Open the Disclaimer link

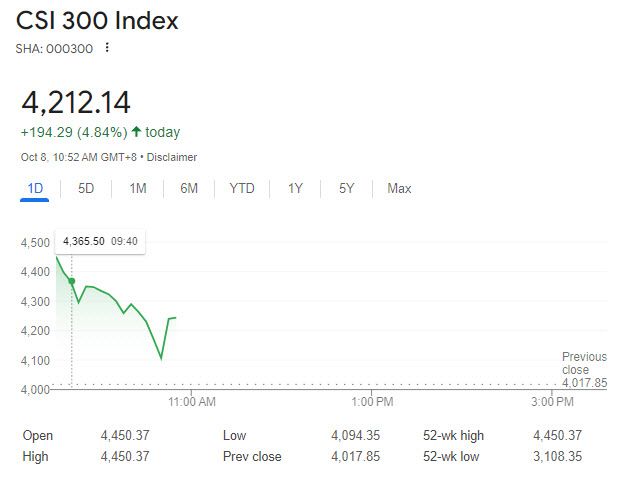coord(172,157)
